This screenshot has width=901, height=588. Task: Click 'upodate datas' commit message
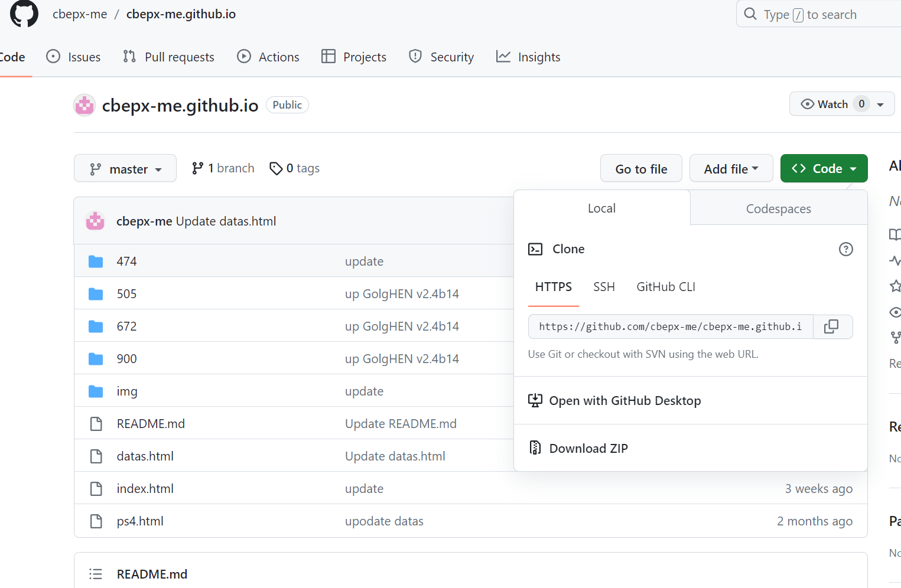click(x=384, y=521)
